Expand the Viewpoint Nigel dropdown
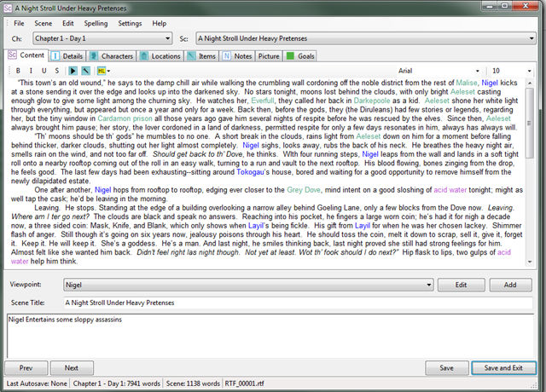The width and height of the screenshot is (546, 392). pyautogui.click(x=248, y=285)
